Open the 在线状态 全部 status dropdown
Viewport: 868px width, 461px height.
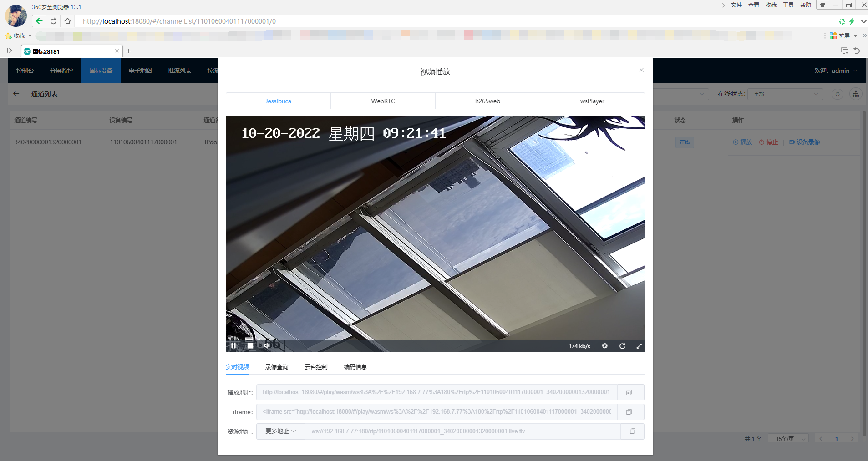(784, 94)
